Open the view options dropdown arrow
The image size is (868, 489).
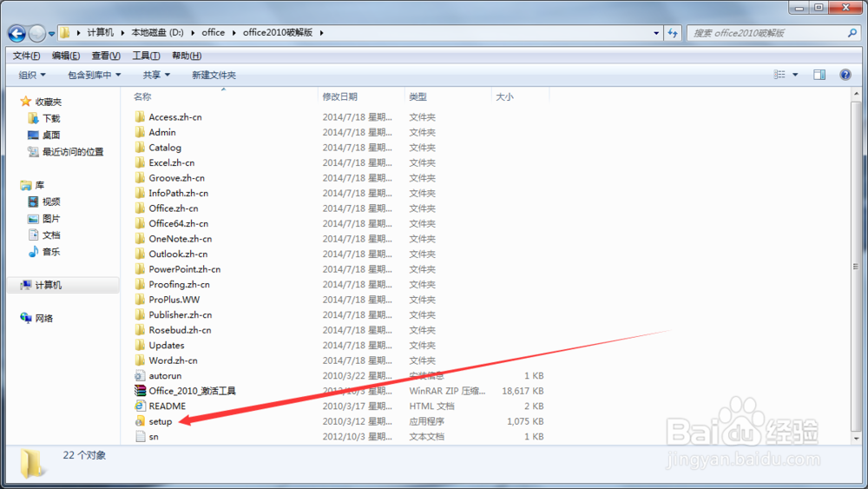(x=795, y=75)
